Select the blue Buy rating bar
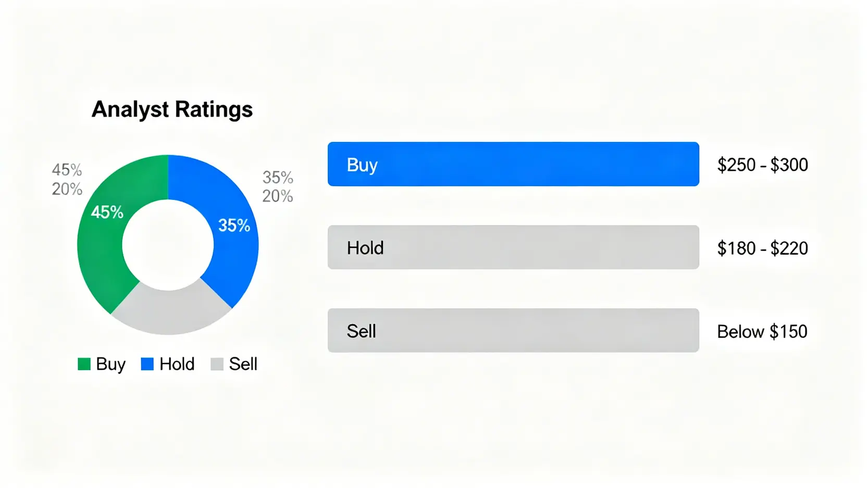The image size is (868, 488). (x=513, y=164)
